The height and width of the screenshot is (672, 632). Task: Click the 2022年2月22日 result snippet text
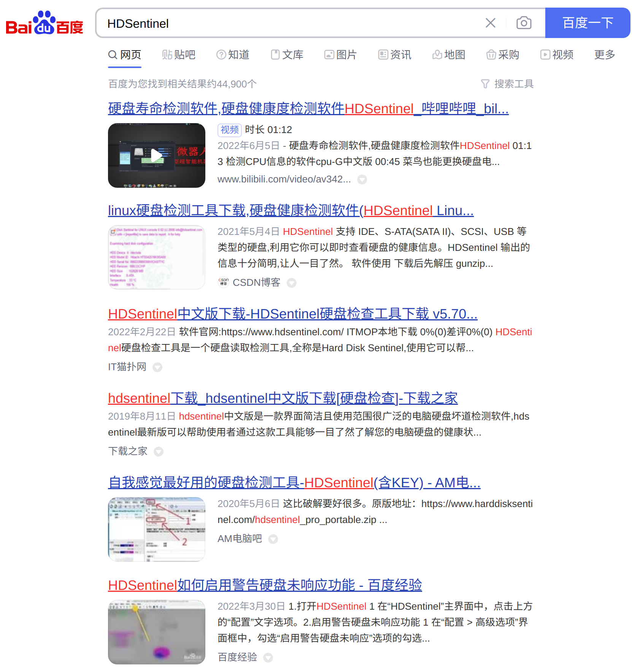tap(320, 340)
